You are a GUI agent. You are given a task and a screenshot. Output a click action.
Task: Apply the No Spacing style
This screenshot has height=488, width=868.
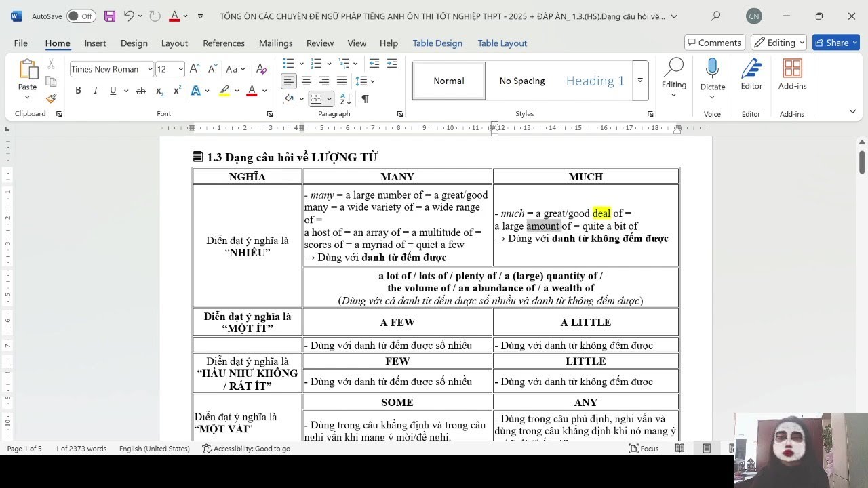click(x=522, y=81)
